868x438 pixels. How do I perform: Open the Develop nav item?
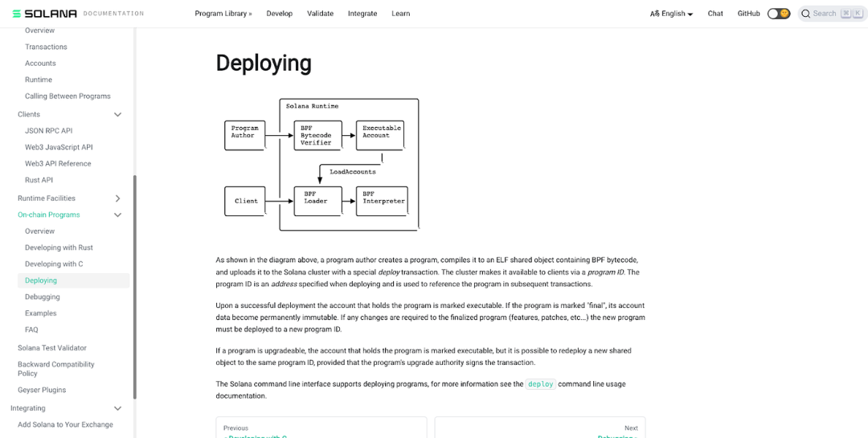coord(280,14)
